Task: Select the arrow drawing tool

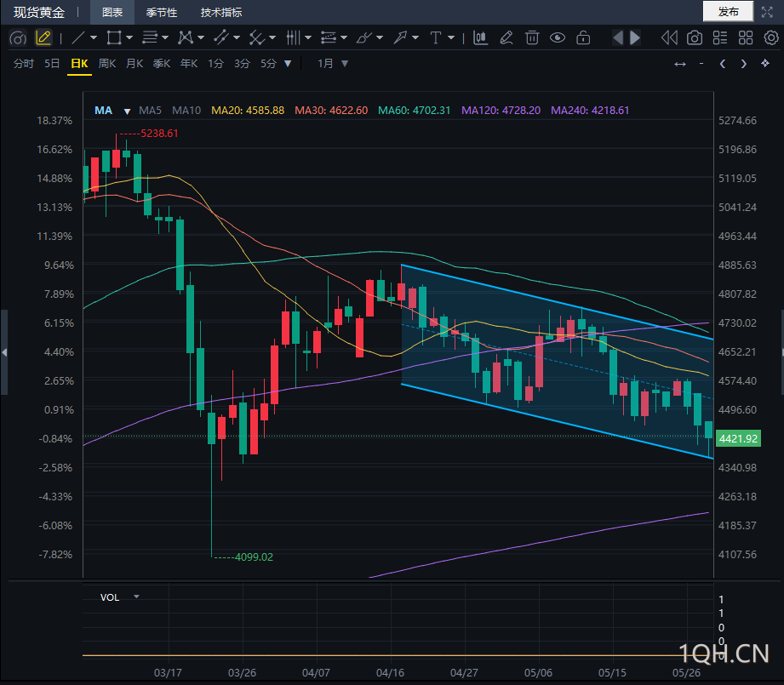Action: click(400, 38)
